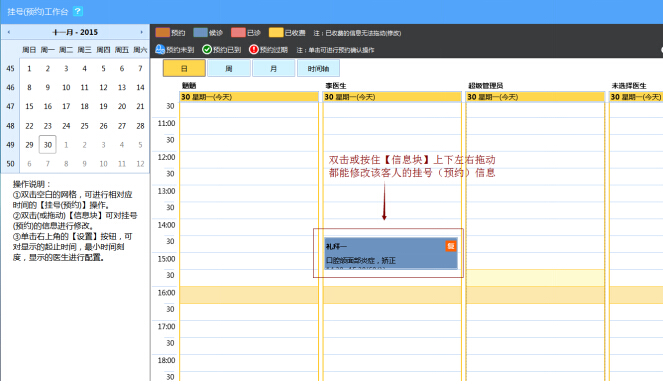663x384 pixels.
Task: Select date 27 in the mini calendar
Action: click(x=122, y=126)
